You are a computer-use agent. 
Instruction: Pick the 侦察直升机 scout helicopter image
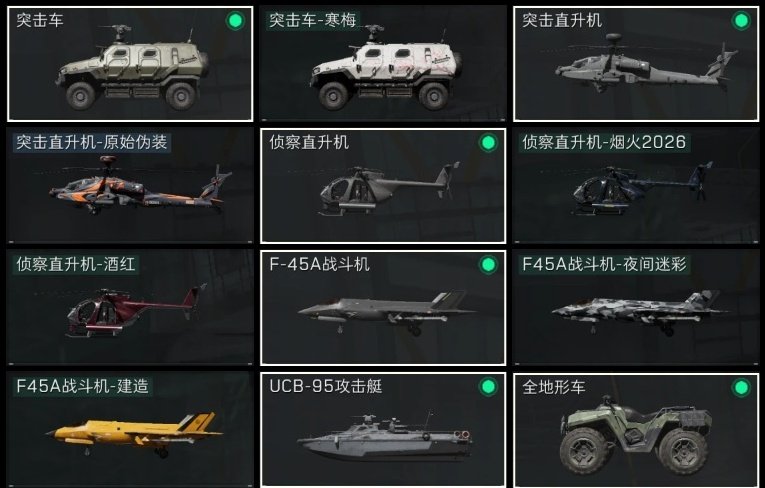tap(389, 189)
